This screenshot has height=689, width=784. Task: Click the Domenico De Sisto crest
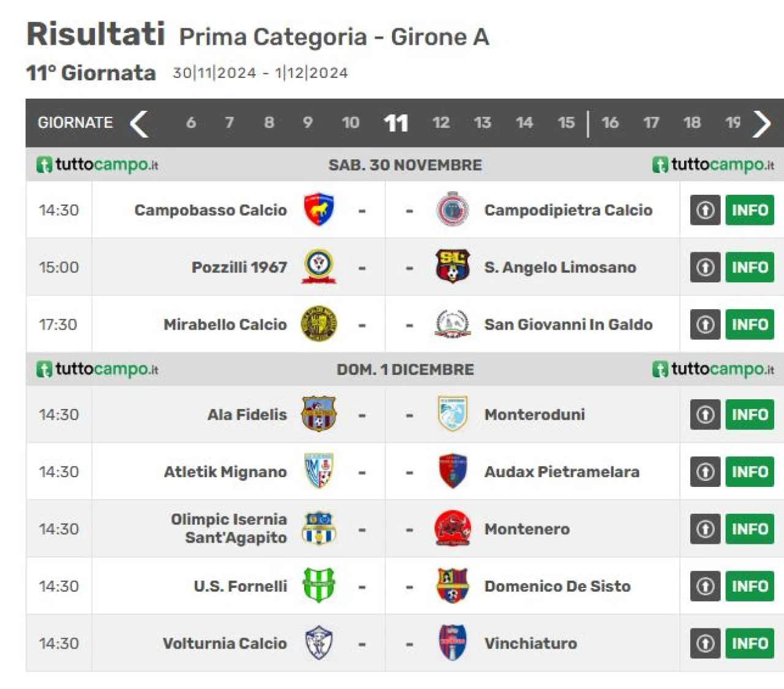[x=453, y=585]
